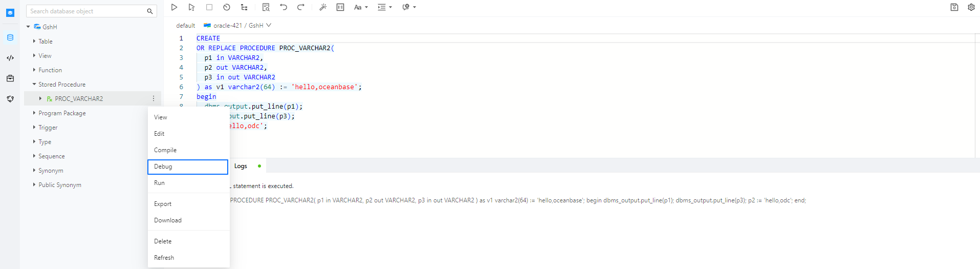980x269 pixels.
Task: Choose Export in the context menu
Action: coord(163,204)
